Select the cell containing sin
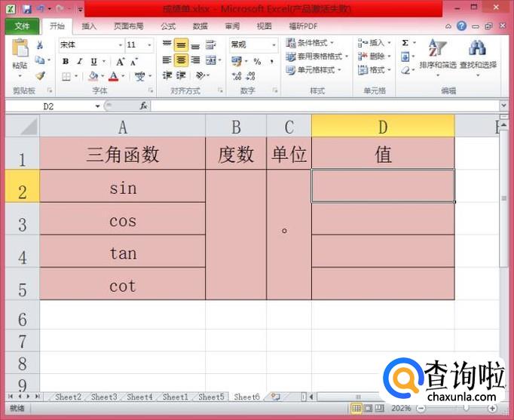The image size is (514, 420). coord(123,186)
